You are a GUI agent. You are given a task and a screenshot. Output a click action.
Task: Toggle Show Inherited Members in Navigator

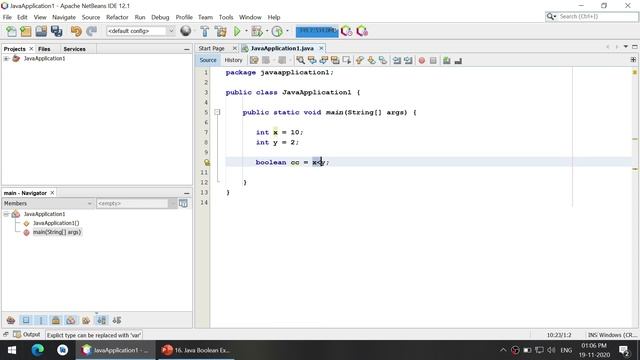(11, 320)
